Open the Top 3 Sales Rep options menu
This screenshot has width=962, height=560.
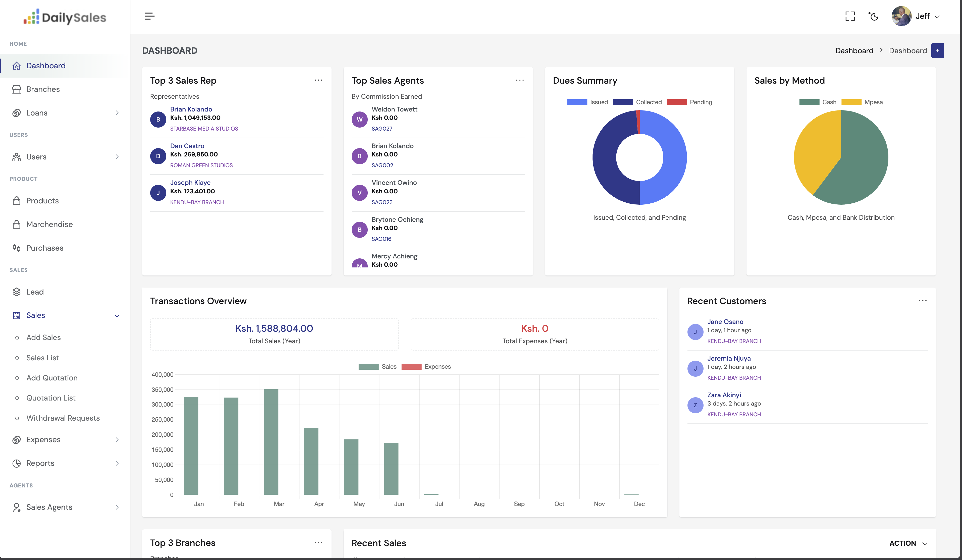(x=318, y=80)
